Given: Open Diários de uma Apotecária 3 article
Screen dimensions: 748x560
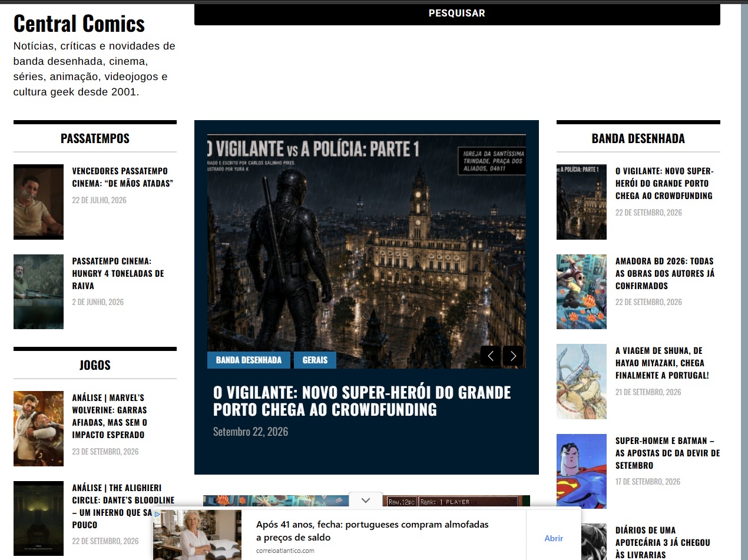Looking at the screenshot, I should click(663, 542).
